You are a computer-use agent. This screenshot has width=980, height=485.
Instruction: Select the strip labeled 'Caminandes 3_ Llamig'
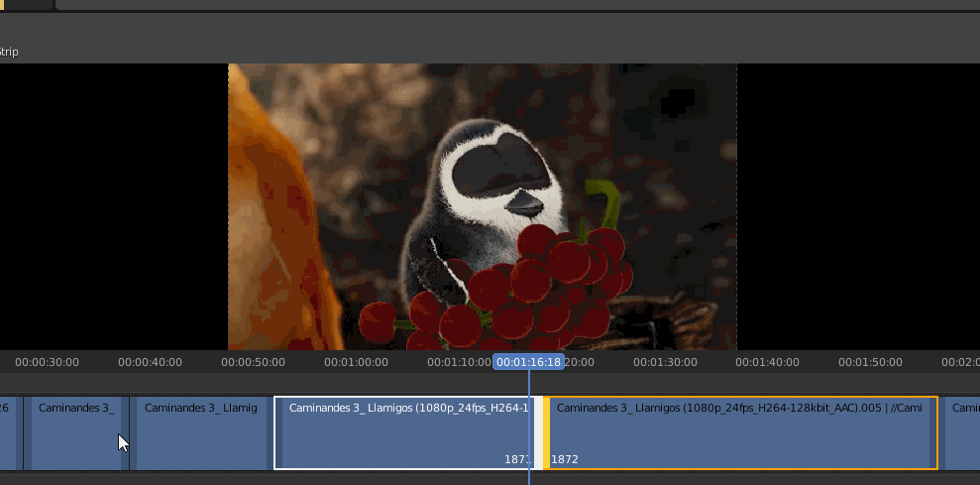tap(200, 433)
